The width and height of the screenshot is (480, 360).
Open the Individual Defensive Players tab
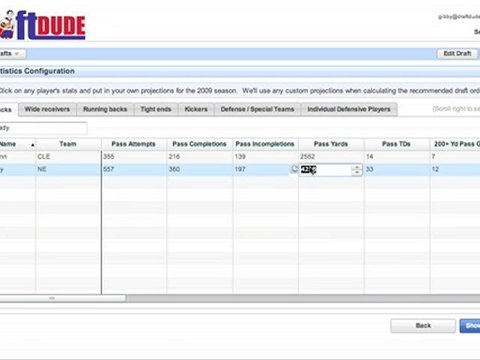(349, 109)
